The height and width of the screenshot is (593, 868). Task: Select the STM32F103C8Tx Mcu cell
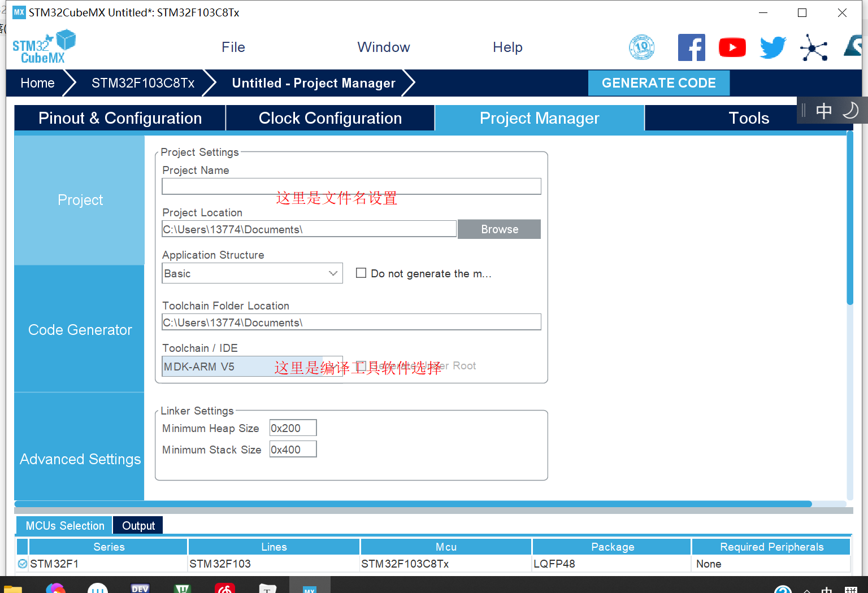coord(446,564)
